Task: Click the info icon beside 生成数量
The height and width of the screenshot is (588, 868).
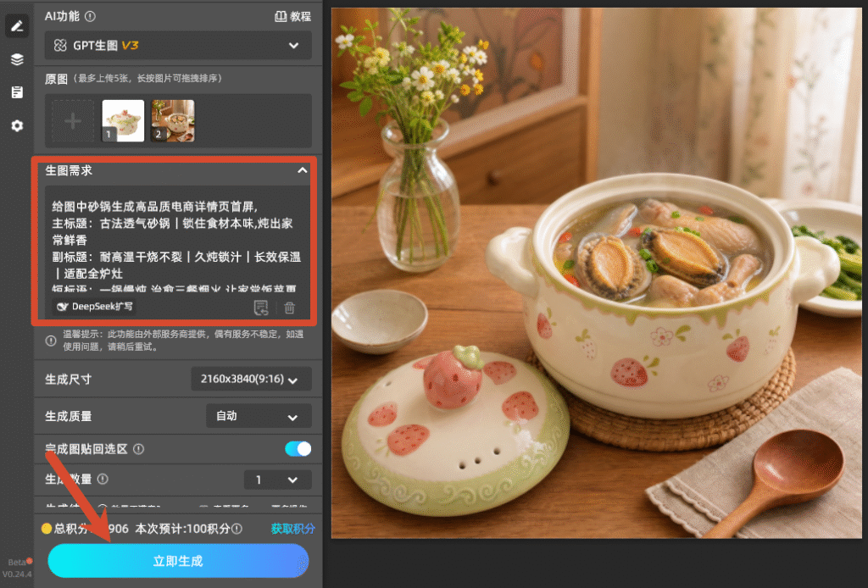Action: 103,479
